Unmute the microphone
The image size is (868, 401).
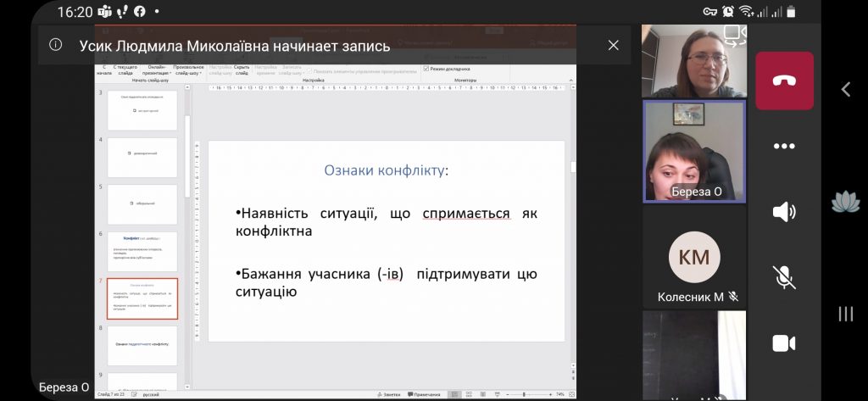[x=784, y=276]
